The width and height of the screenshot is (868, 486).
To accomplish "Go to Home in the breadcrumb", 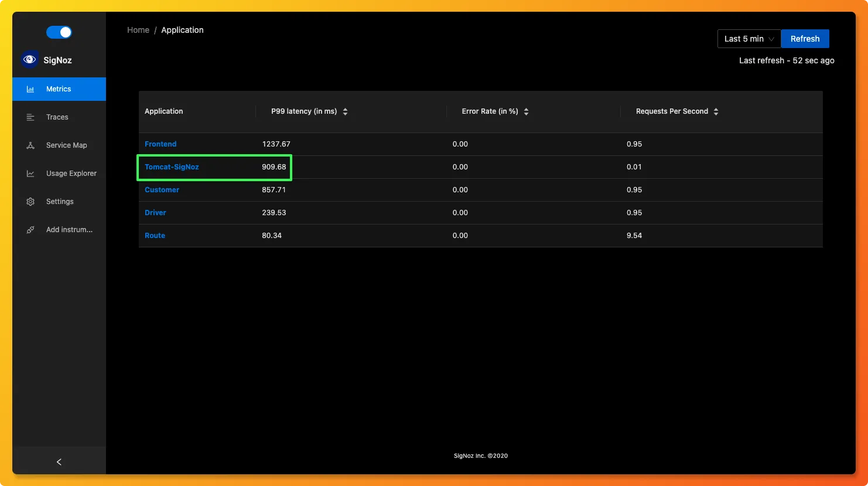I will [138, 30].
